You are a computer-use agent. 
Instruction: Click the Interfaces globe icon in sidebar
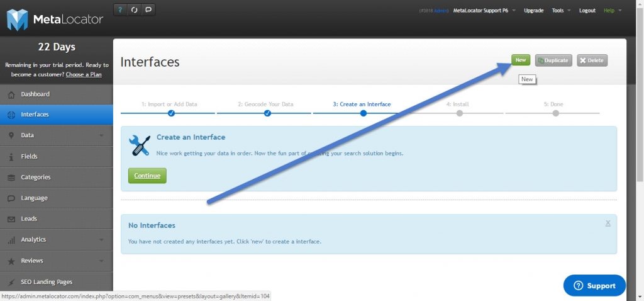point(11,115)
